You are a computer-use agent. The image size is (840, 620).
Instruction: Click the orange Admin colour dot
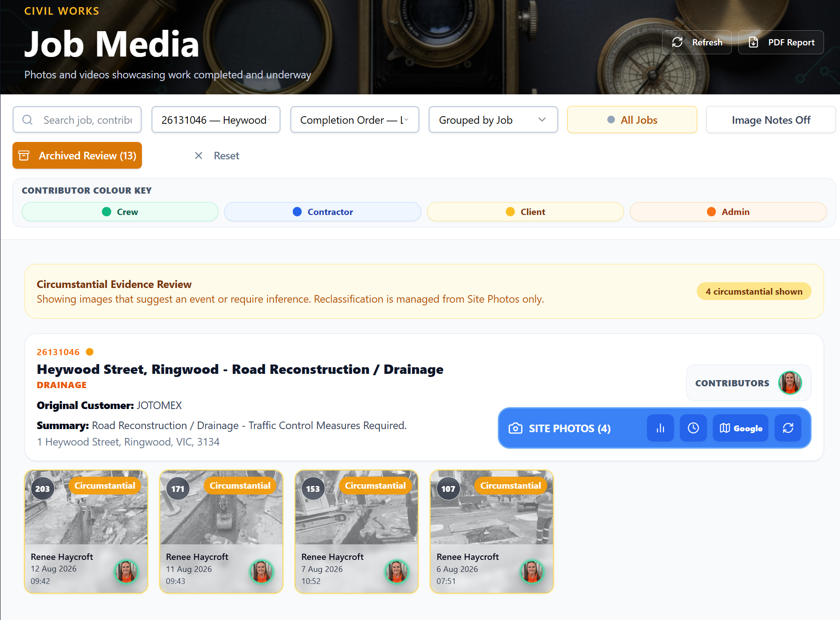coord(711,212)
